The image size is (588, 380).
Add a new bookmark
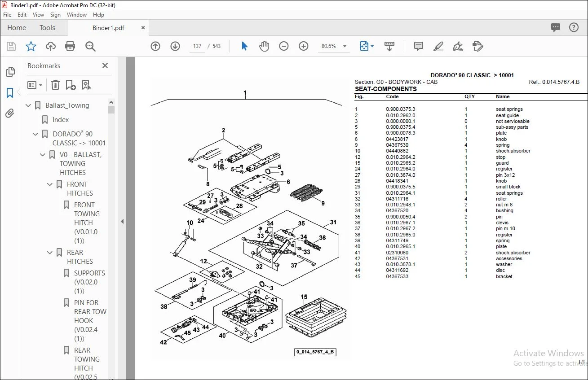[71, 85]
